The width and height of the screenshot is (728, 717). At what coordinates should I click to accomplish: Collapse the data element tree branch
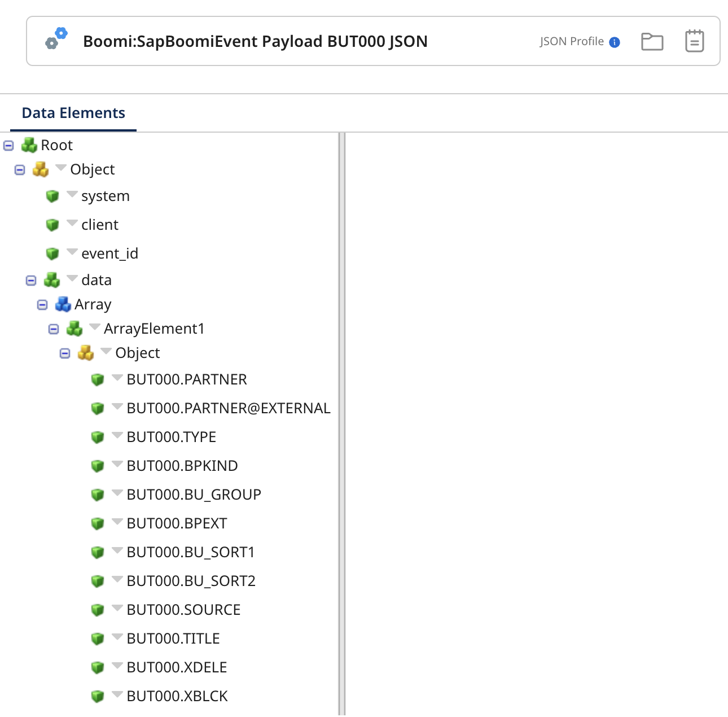pos(30,280)
